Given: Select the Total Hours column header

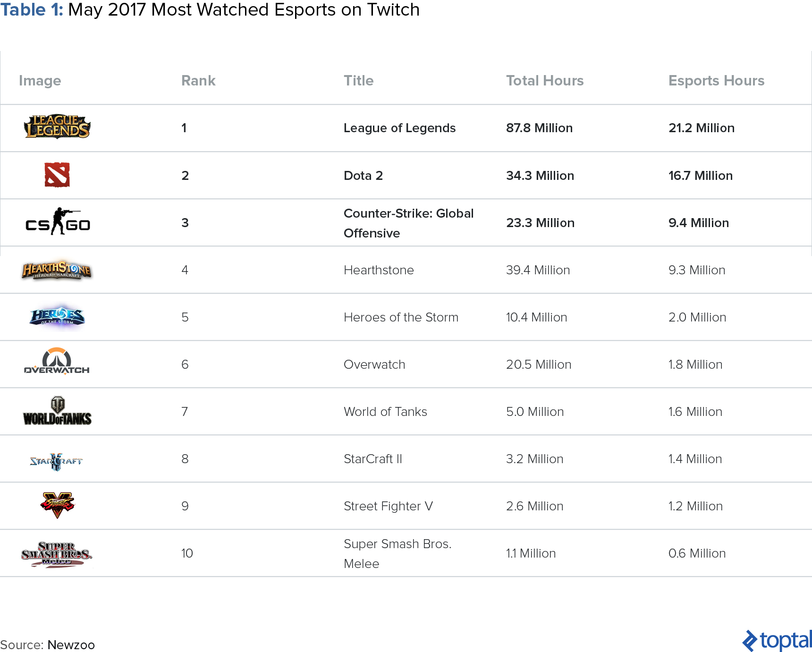Looking at the screenshot, I should [545, 81].
